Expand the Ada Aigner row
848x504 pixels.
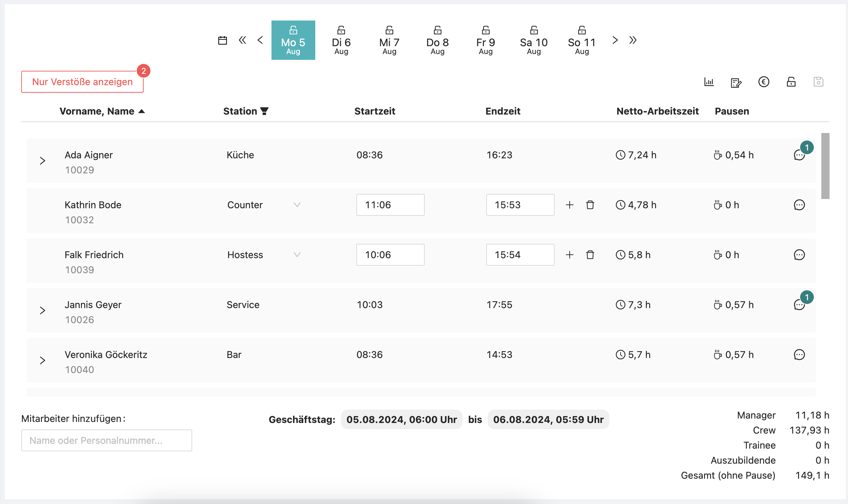pyautogui.click(x=42, y=161)
